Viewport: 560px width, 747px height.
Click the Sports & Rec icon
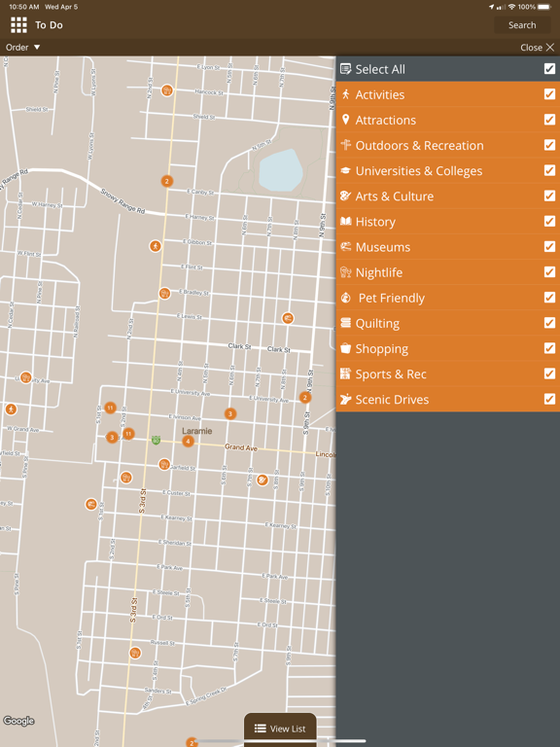[346, 373]
